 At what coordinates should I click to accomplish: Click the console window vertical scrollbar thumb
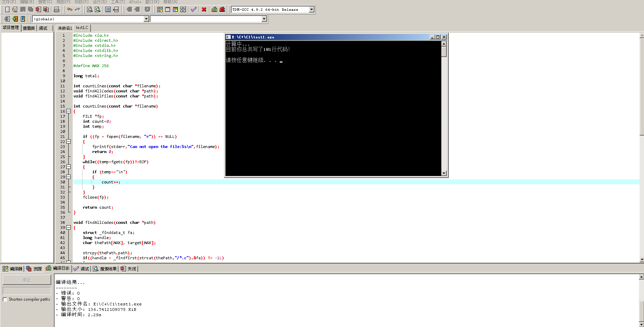coord(444,52)
